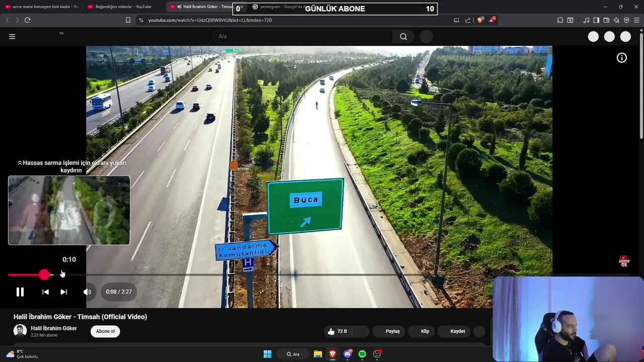Go back in browser history
The height and width of the screenshot is (362, 644).
click(7, 20)
